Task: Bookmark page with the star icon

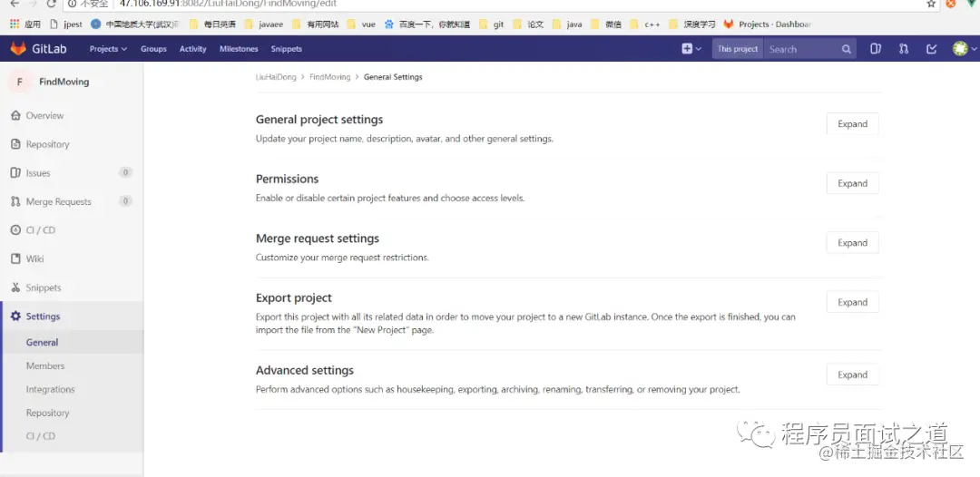Action: [931, 4]
